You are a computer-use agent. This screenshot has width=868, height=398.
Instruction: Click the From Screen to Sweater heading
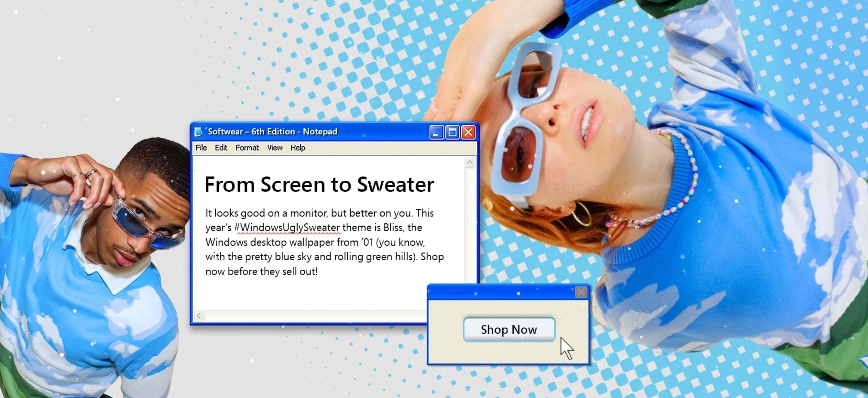(319, 184)
